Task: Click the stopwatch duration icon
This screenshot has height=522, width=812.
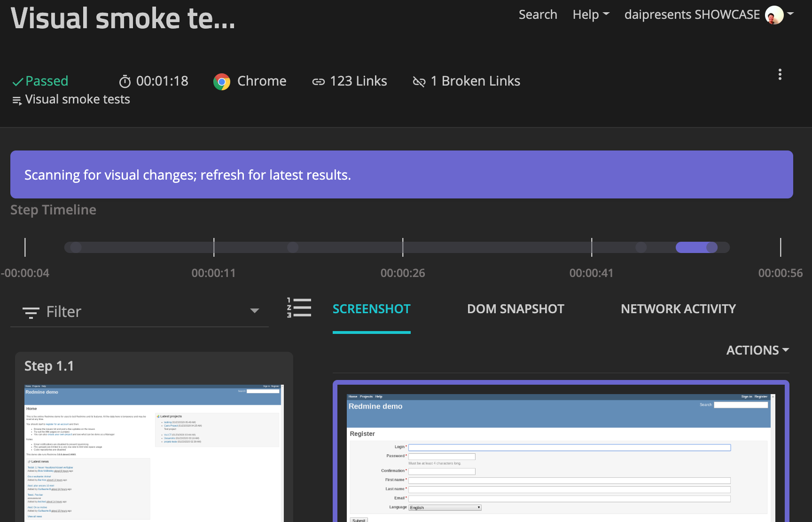Action: pyautogui.click(x=125, y=82)
